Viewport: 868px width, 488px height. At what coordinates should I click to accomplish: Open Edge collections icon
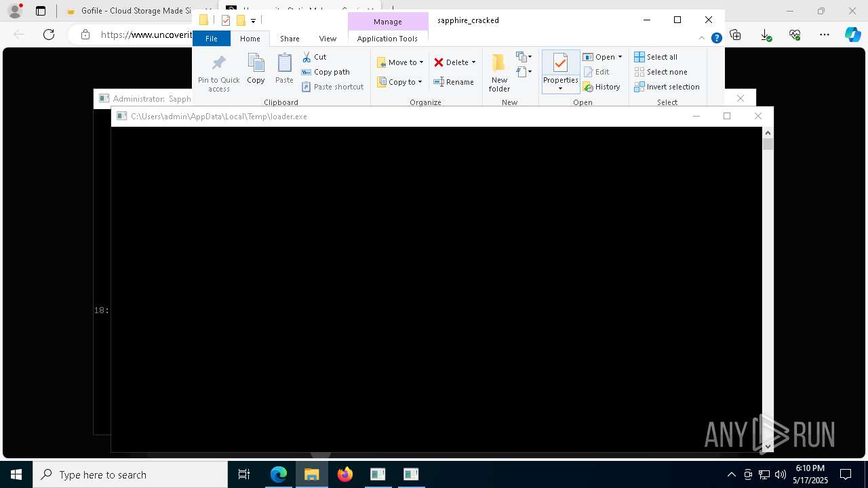[x=735, y=35]
